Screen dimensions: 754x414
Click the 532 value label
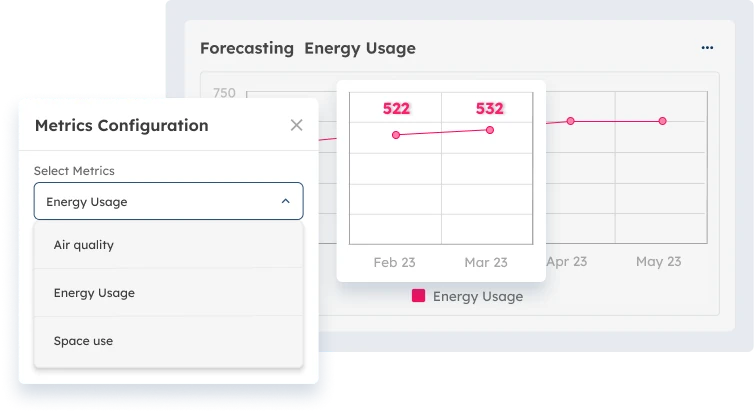(x=490, y=109)
